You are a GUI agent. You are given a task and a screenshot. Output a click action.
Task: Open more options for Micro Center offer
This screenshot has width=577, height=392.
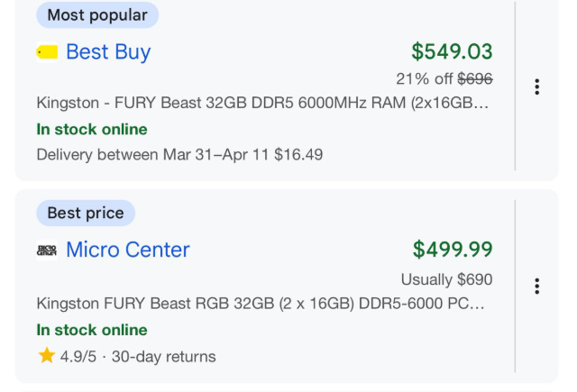536,286
